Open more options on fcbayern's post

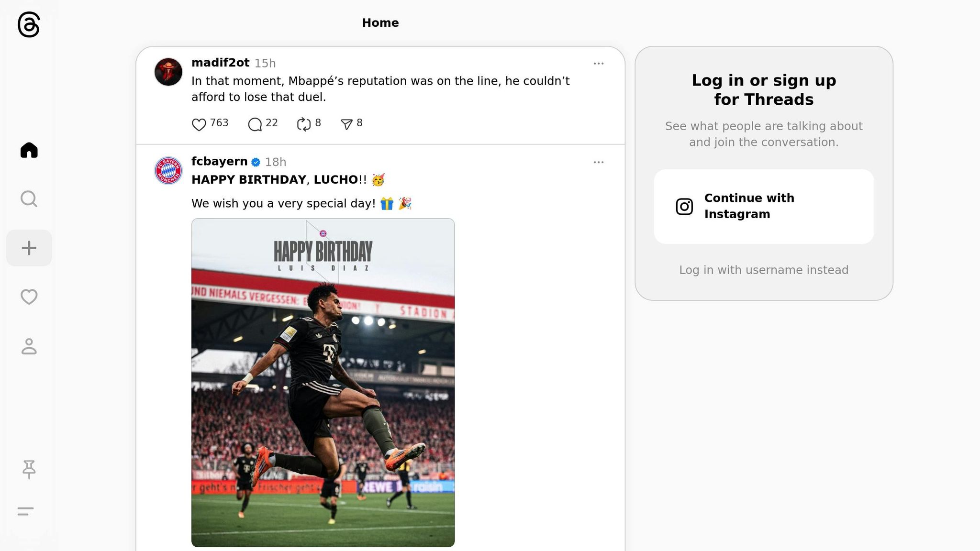point(598,162)
